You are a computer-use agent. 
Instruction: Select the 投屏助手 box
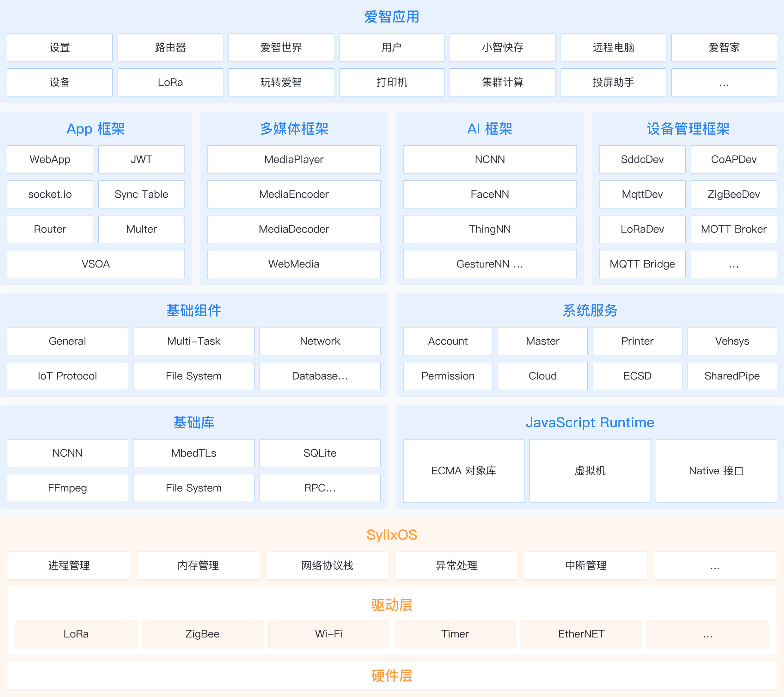(x=613, y=83)
